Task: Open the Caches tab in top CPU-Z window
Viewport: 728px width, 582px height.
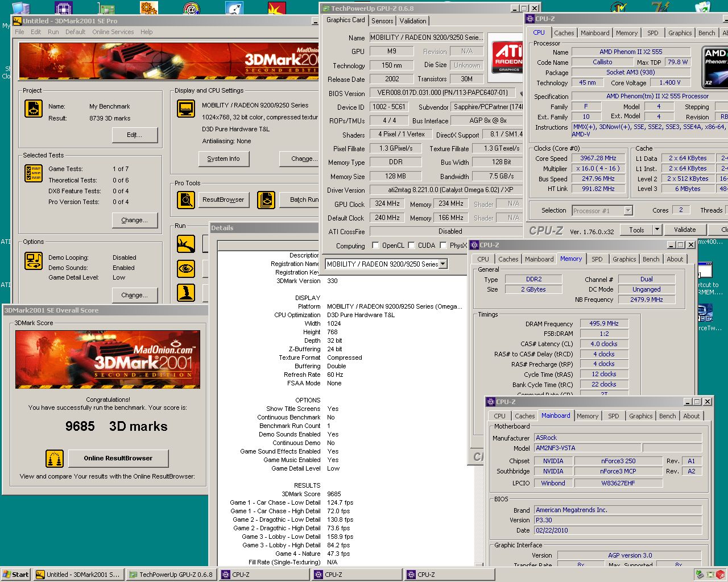Action: [564, 33]
